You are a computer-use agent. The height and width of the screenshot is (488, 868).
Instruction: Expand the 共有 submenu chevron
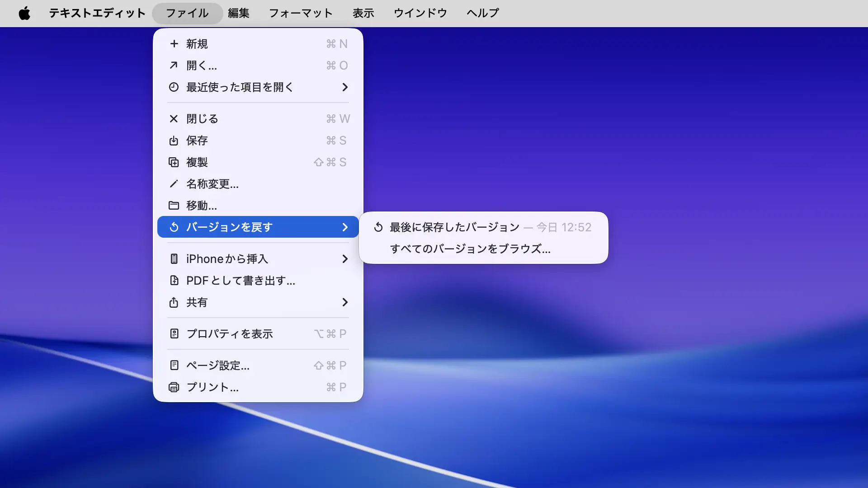point(345,302)
